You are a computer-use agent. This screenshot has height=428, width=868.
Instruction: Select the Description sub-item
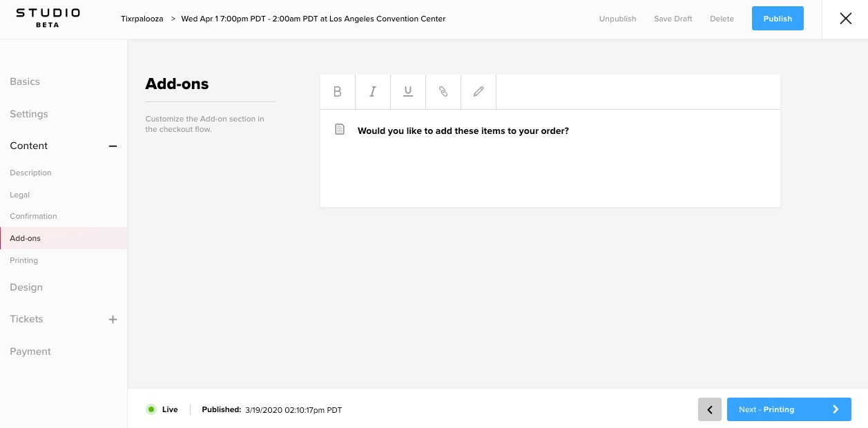point(30,173)
